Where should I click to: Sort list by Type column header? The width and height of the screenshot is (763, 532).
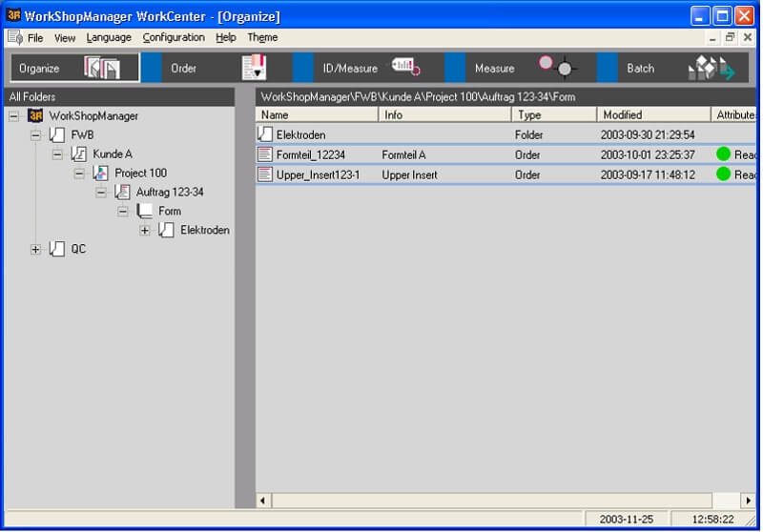pos(554,114)
